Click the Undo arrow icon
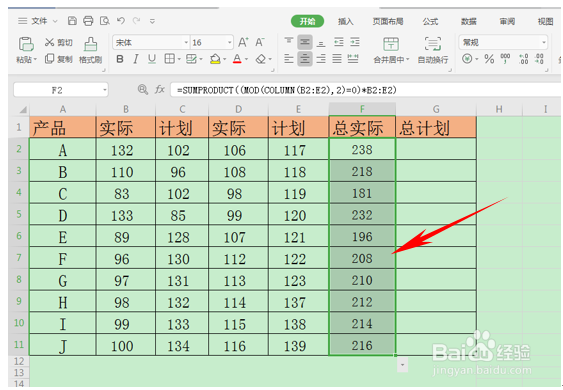Screen dimensions: 563x390 coord(121,21)
